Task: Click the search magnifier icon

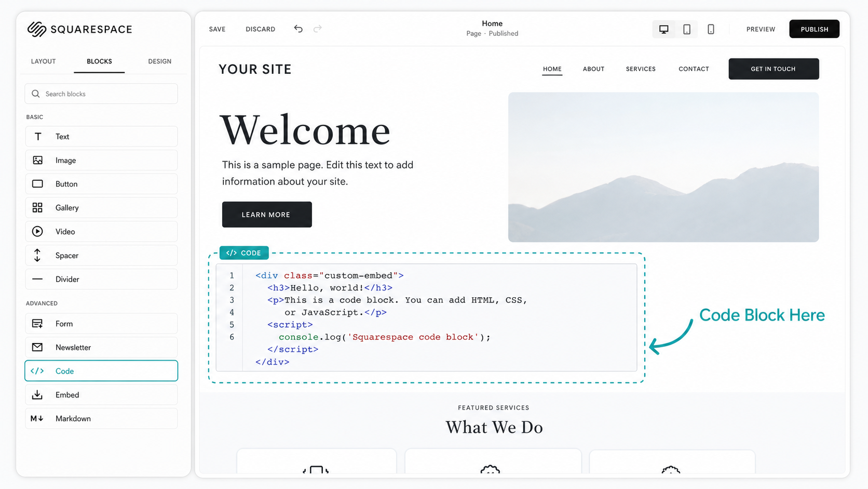Action: tap(35, 94)
